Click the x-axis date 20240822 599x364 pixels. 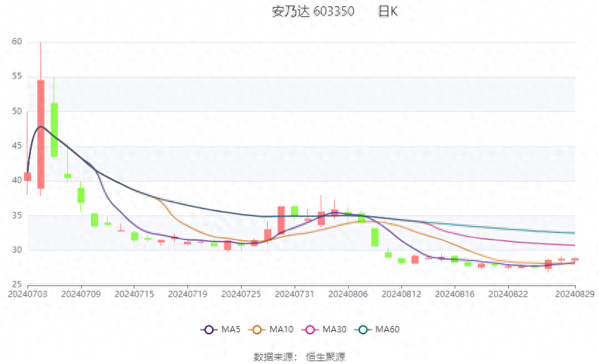tap(508, 294)
